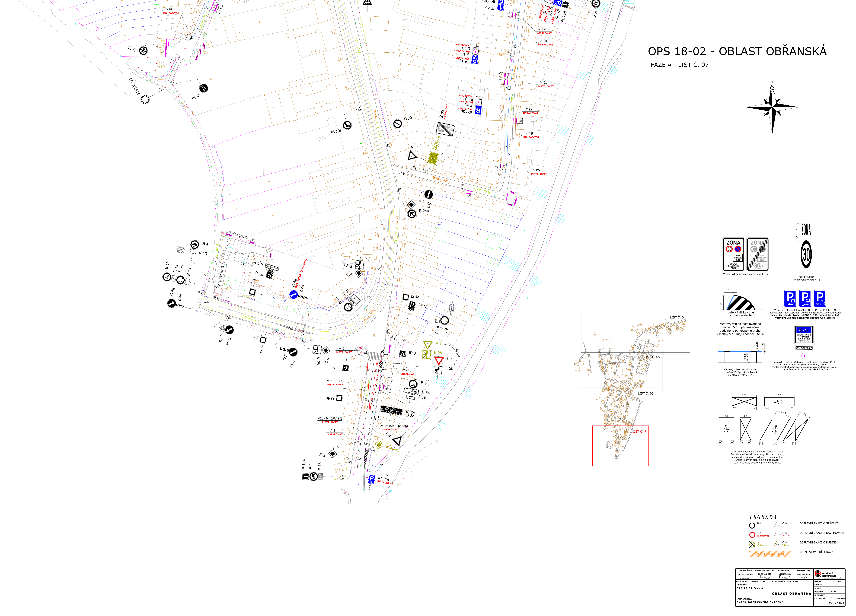Select "DOPRAVNÍ ZNAČENÍ STÁVAJÍCÍ" legend text
The width and height of the screenshot is (856, 616).
pyautogui.click(x=819, y=523)
